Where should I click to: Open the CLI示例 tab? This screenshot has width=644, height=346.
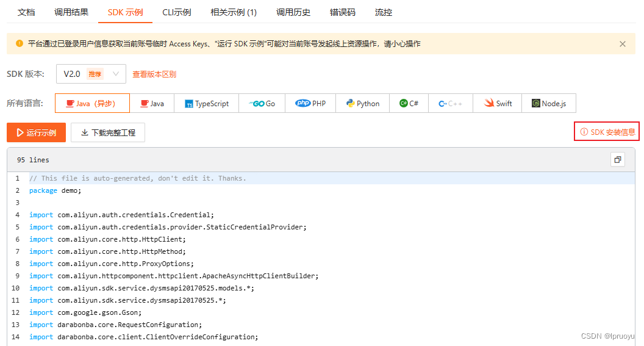pos(177,12)
